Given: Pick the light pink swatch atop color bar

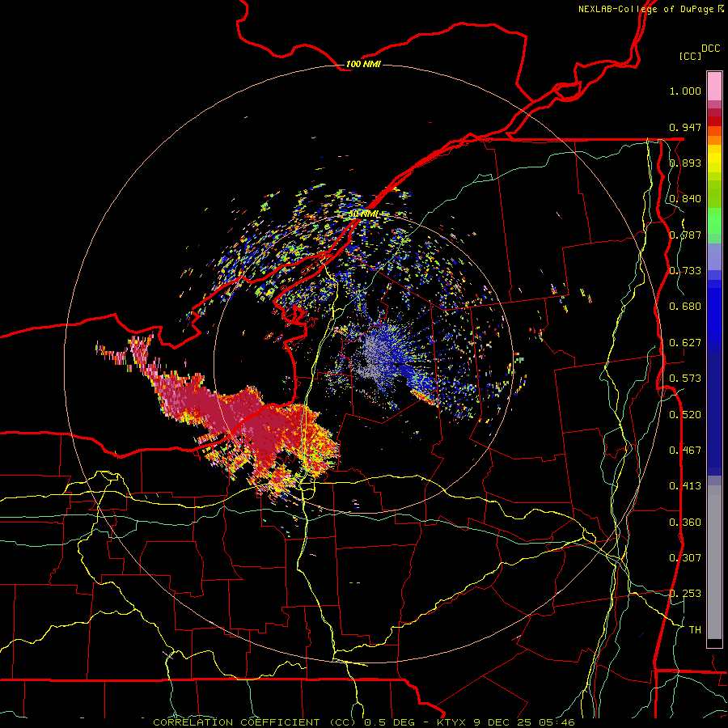Looking at the screenshot, I should pyautogui.click(x=714, y=87).
